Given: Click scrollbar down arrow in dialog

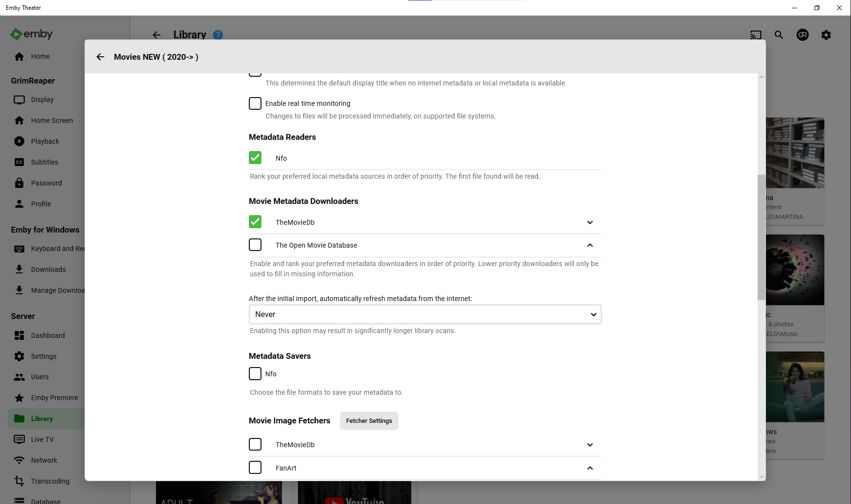Looking at the screenshot, I should click(762, 477).
